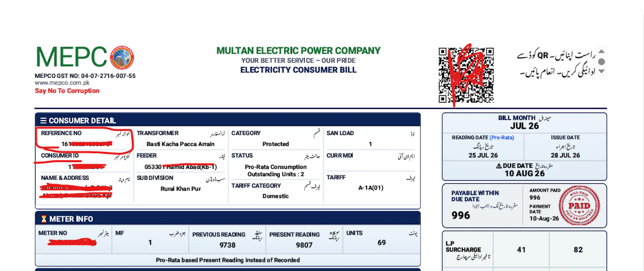This screenshot has width=644, height=271.
Task: Click the MF value 1
Action: [150, 242]
